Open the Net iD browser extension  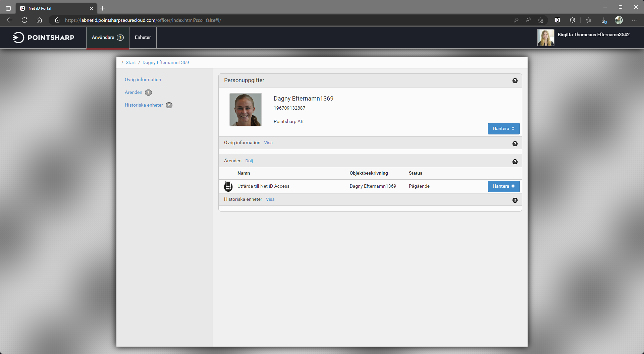pyautogui.click(x=557, y=20)
